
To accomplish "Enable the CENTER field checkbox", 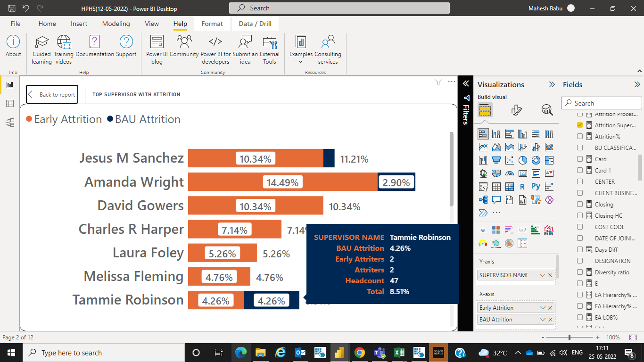I will (x=580, y=182).
